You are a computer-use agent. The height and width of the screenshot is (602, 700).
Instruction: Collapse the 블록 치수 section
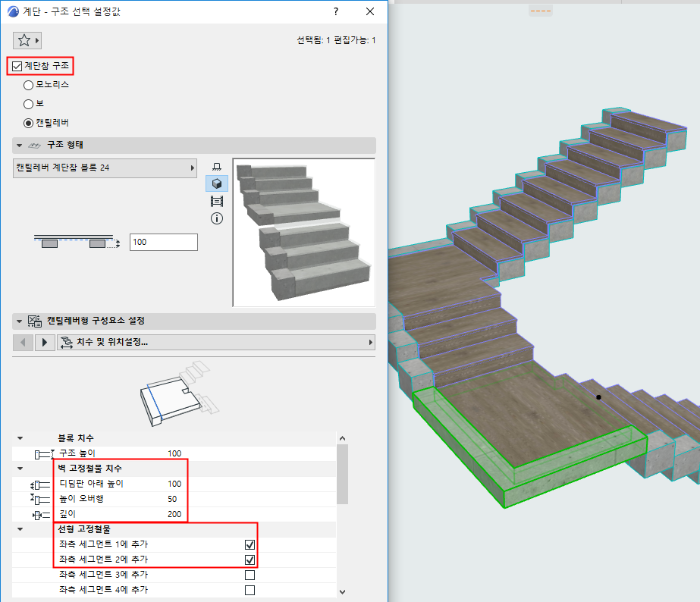pyautogui.click(x=20, y=437)
